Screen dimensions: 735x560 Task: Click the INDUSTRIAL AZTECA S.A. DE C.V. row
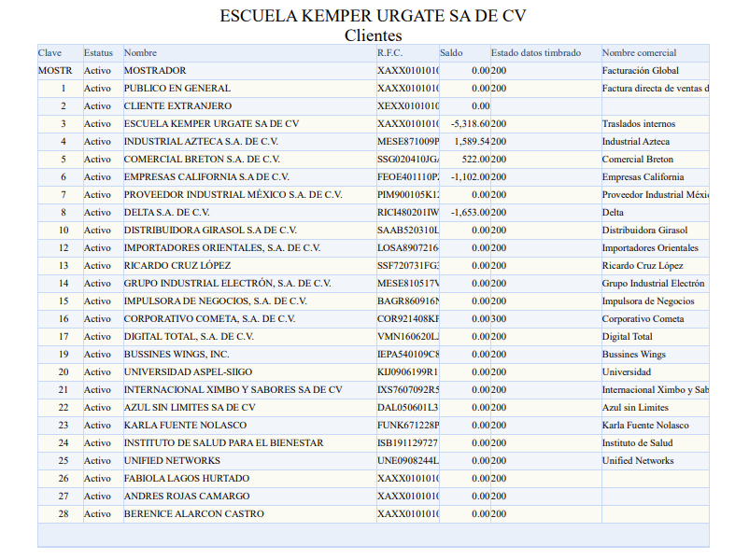tap(202, 142)
